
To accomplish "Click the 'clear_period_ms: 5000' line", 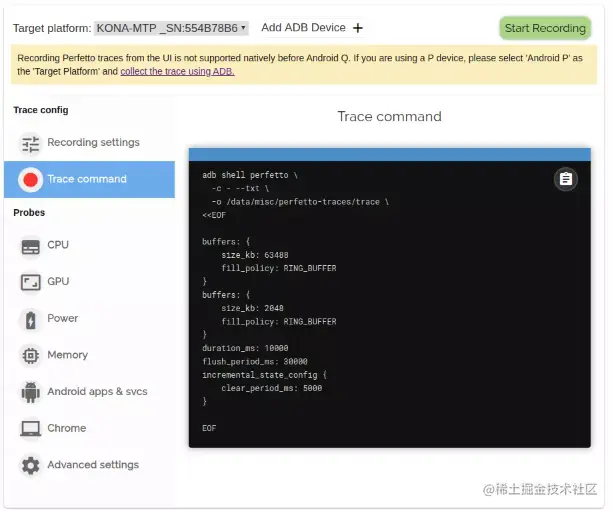I will click(x=272, y=388).
